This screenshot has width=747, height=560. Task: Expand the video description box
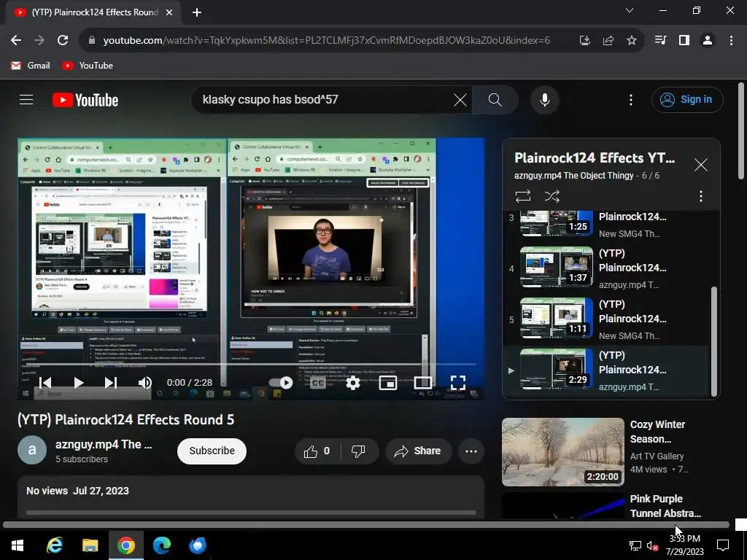pos(251,496)
